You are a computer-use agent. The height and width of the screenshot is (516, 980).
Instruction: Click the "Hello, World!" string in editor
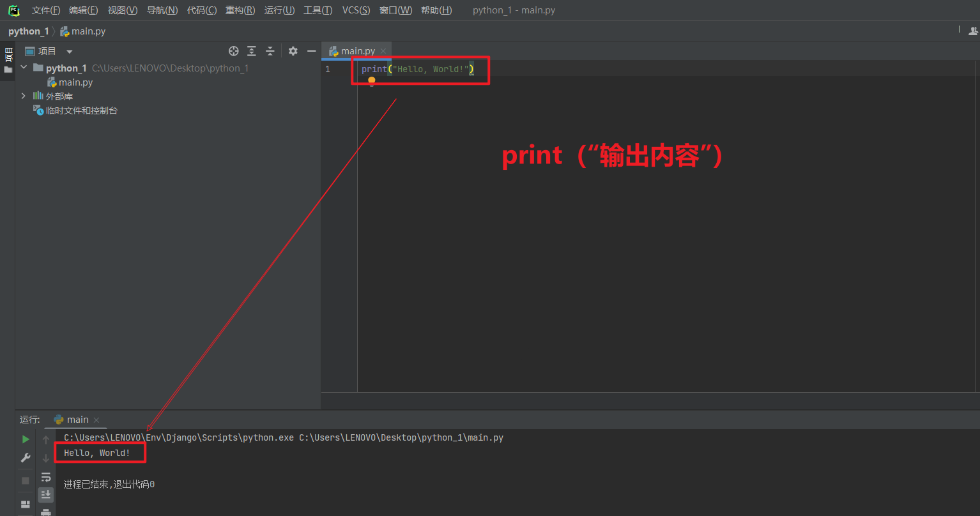(431, 69)
